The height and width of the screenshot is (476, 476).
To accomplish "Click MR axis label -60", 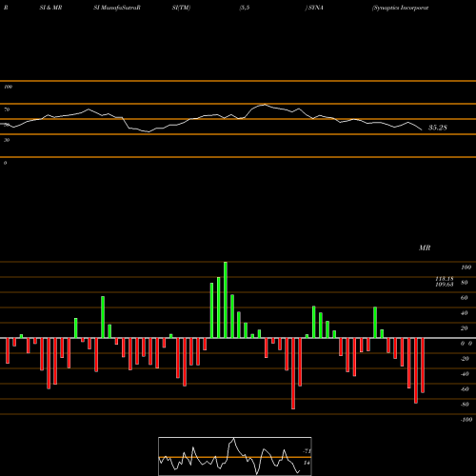I will 465,389.
